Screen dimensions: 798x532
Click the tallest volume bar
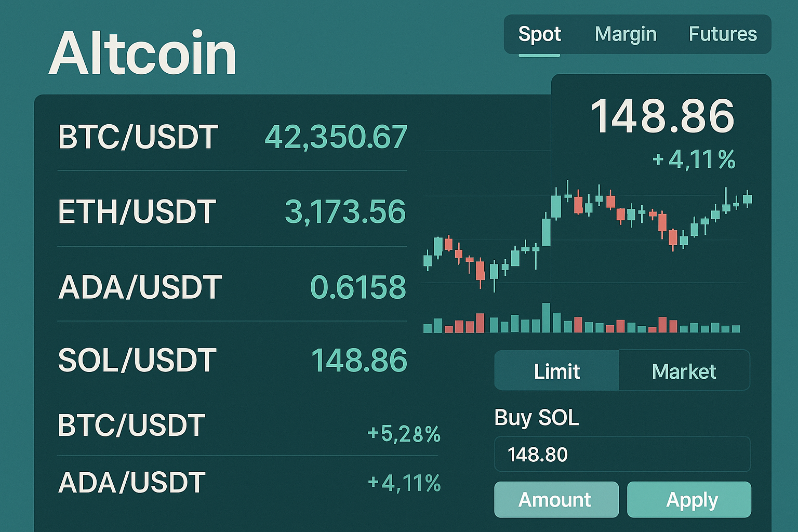coord(546,317)
